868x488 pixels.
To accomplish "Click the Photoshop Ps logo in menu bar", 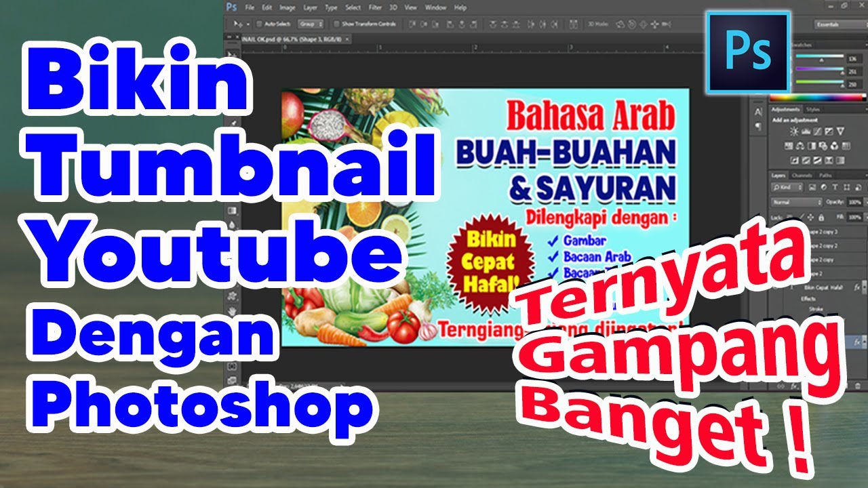I will click(232, 7).
